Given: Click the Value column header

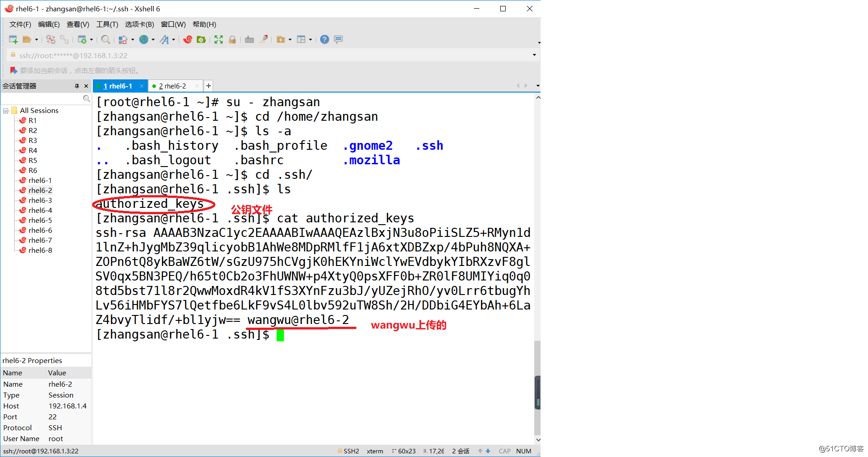Looking at the screenshot, I should click(68, 373).
